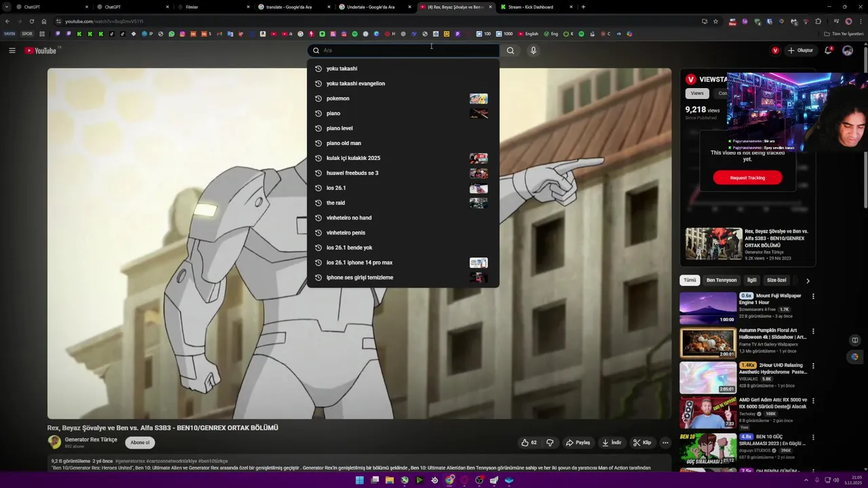Select pokemon search suggestion
This screenshot has height=488, width=868.
(x=403, y=98)
